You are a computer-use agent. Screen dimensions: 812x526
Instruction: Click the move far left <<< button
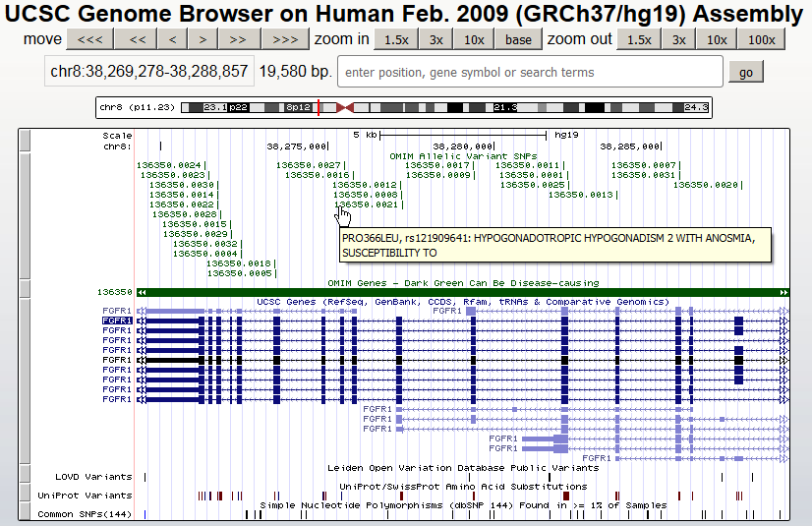point(89,39)
